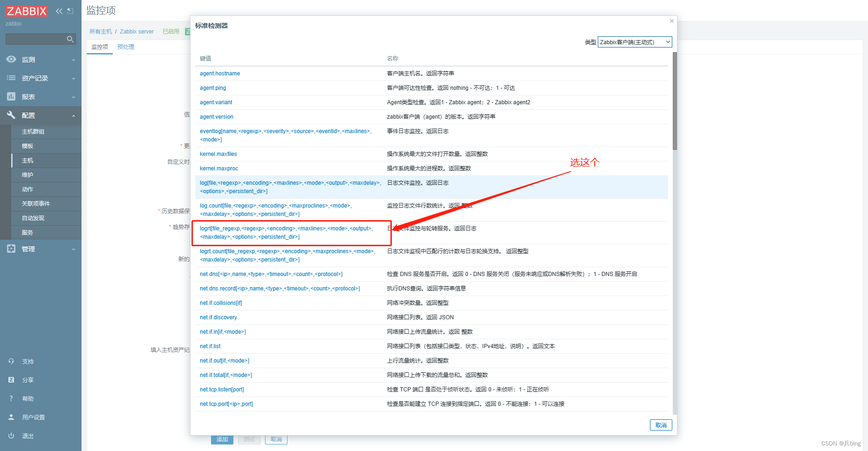
Task: Open the 类型 dropdown Zabbix客户端(主动式)
Action: pyautogui.click(x=635, y=42)
